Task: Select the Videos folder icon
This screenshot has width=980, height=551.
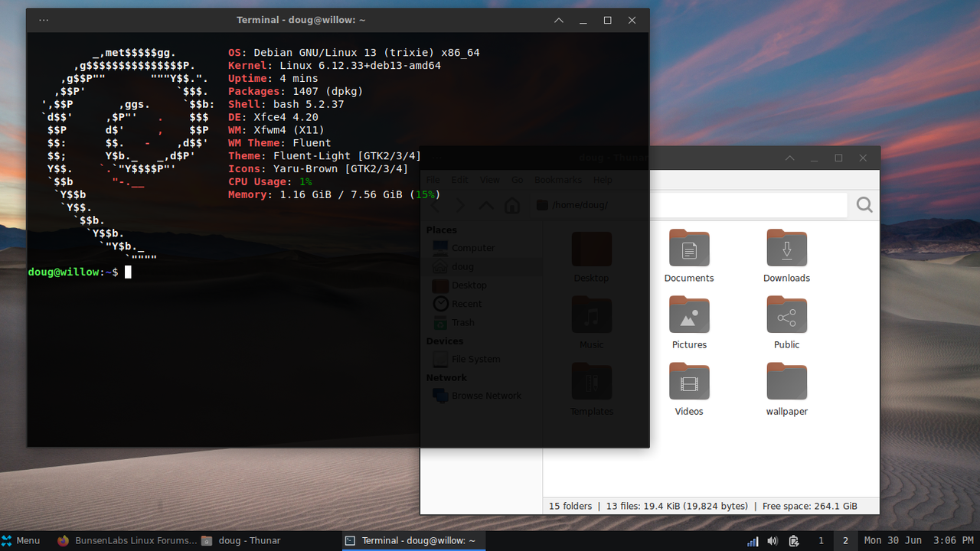Action: coord(689,381)
